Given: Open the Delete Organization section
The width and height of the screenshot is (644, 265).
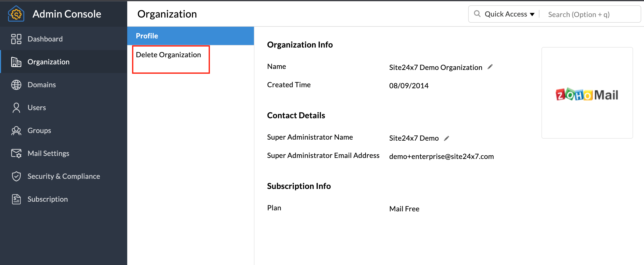Looking at the screenshot, I should pyautogui.click(x=168, y=55).
